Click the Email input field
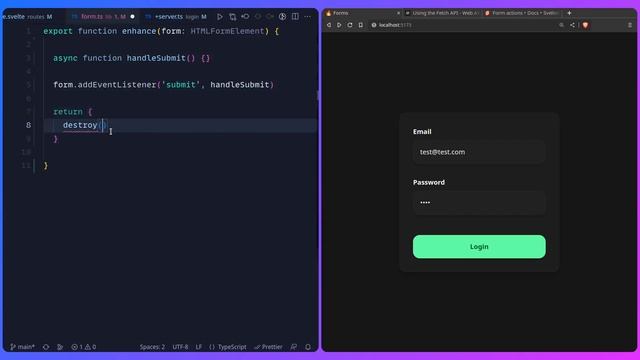640x360 pixels. 479,152
